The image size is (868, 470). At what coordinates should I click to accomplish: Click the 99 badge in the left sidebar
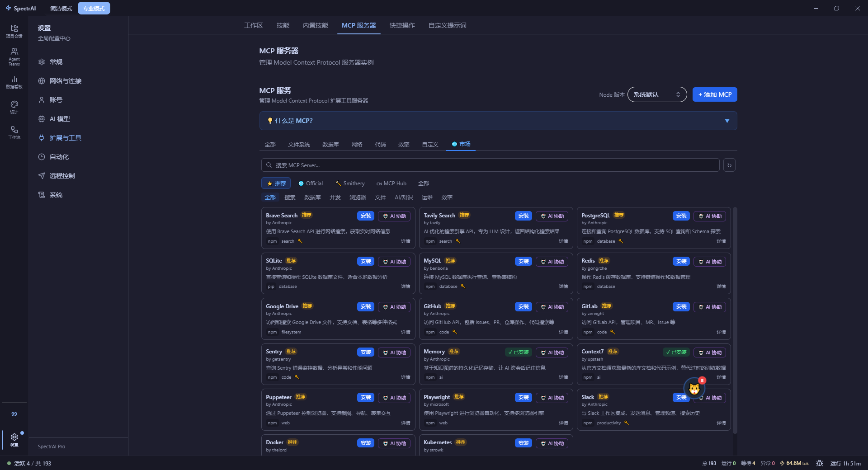tap(14, 414)
